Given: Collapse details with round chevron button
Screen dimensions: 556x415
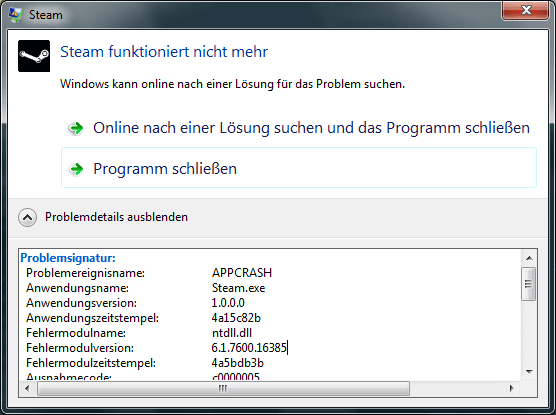Looking at the screenshot, I should (27, 217).
